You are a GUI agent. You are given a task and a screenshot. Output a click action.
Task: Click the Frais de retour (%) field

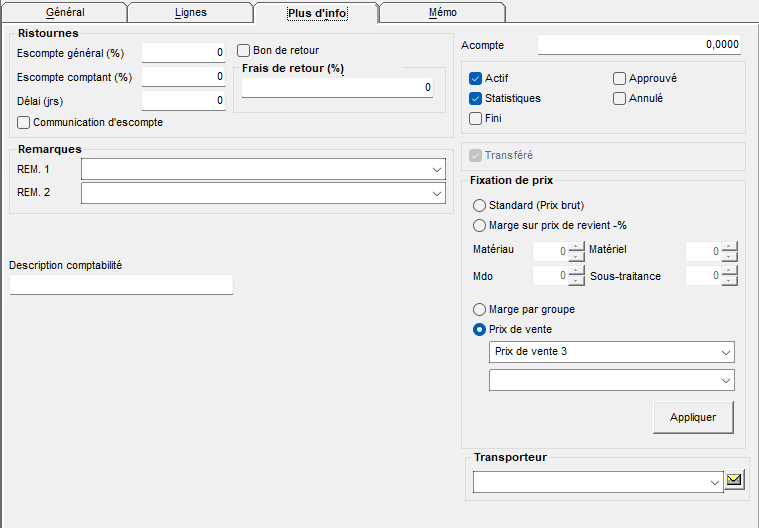337,88
